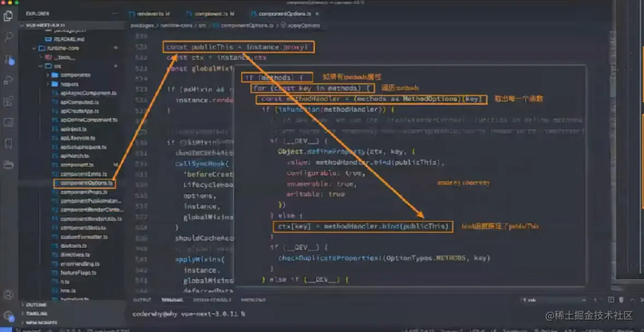Click applyOptions in breadcrumb
The width and height of the screenshot is (644, 332).
pyautogui.click(x=304, y=26)
